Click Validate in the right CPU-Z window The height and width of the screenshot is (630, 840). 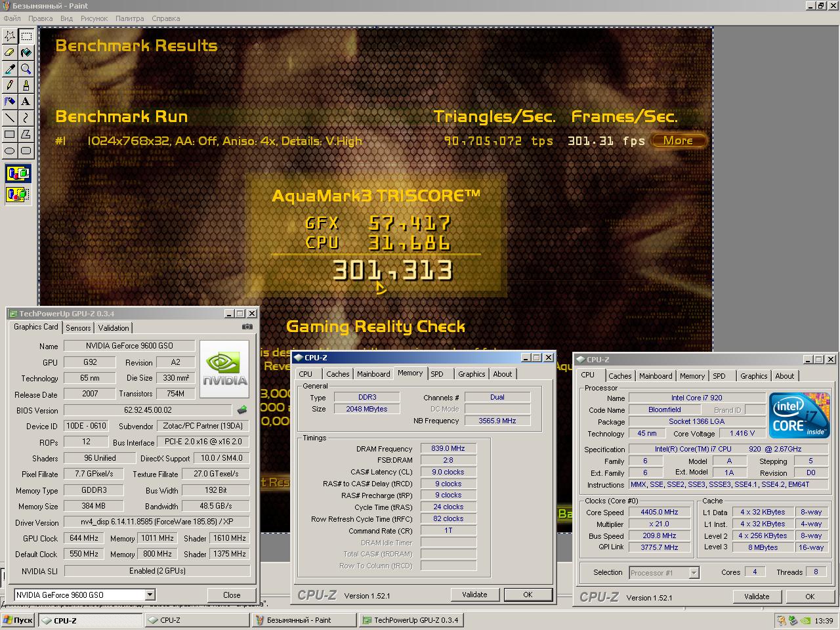(x=757, y=597)
